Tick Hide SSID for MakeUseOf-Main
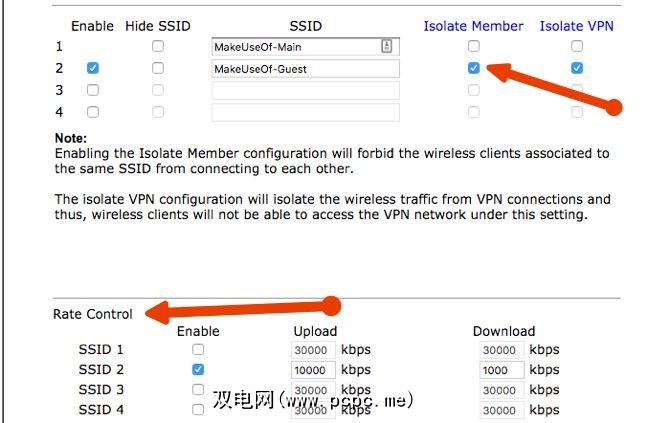This screenshot has height=423, width=670. 158,47
